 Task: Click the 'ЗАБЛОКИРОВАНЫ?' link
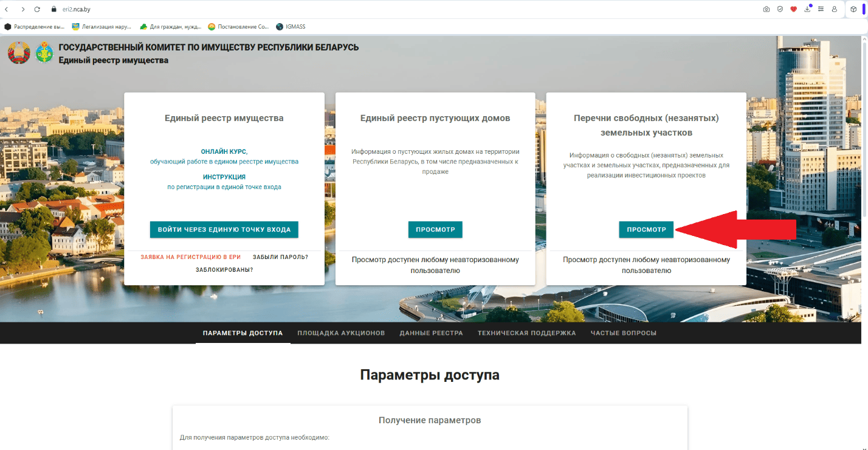coord(224,269)
